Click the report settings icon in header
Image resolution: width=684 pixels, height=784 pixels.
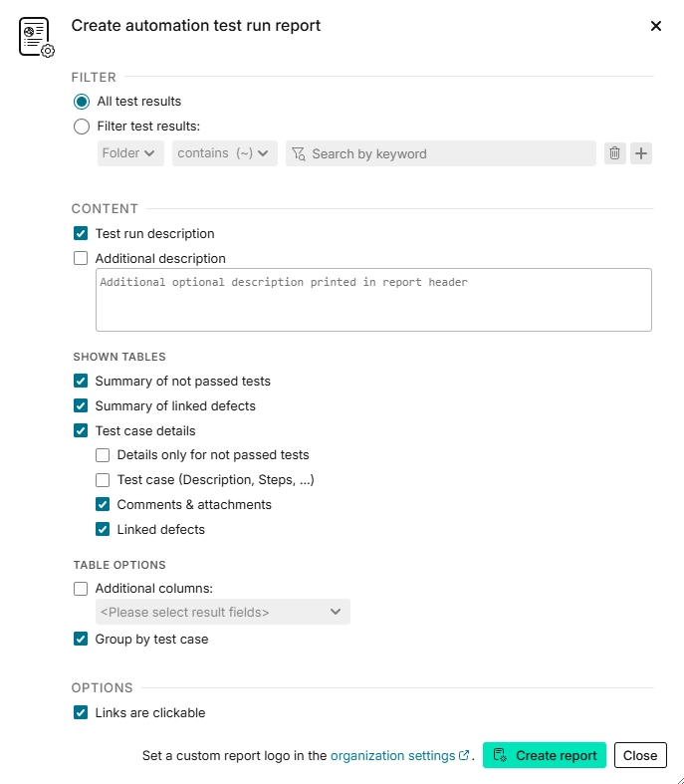tap(37, 37)
